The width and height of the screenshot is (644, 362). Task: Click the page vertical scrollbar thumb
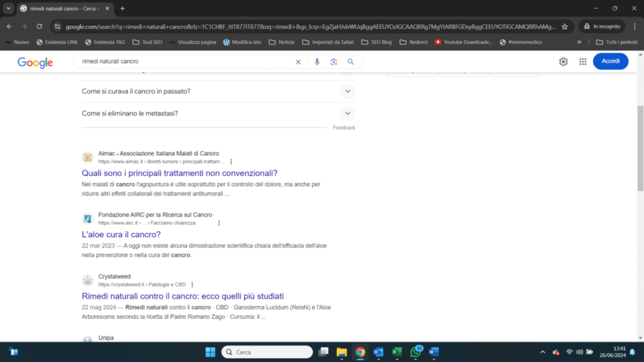(x=640, y=148)
